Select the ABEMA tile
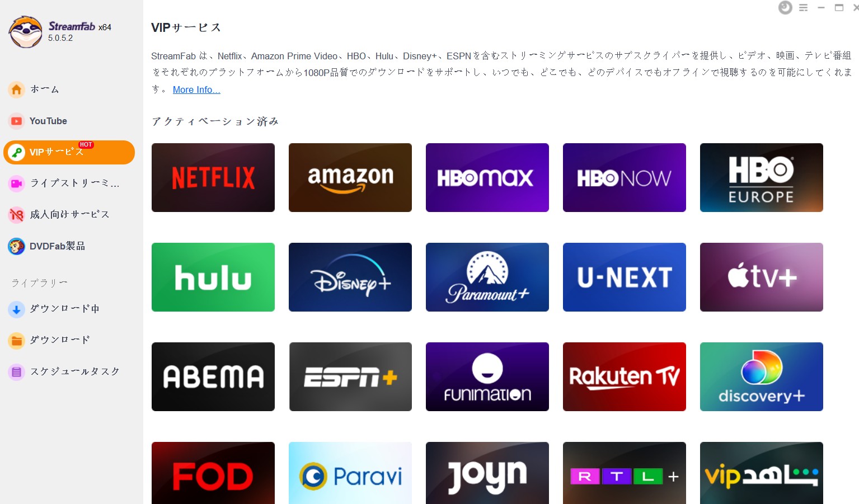Viewport: 859px width, 504px height. coord(213,376)
